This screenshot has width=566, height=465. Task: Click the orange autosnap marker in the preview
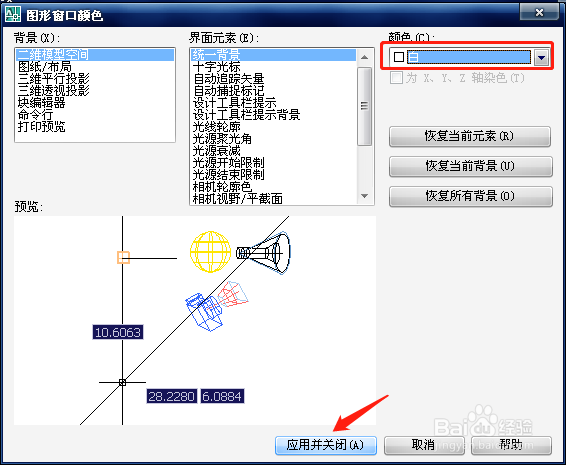123,257
